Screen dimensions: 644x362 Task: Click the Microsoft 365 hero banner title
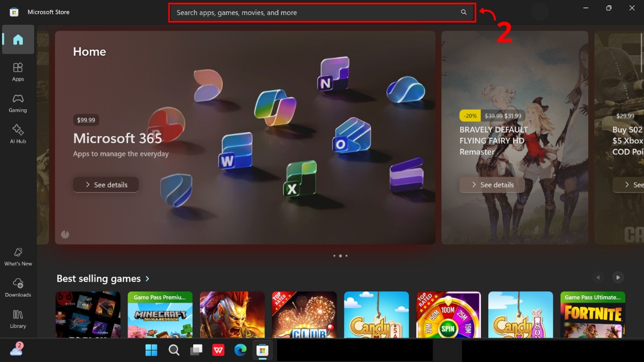(118, 138)
